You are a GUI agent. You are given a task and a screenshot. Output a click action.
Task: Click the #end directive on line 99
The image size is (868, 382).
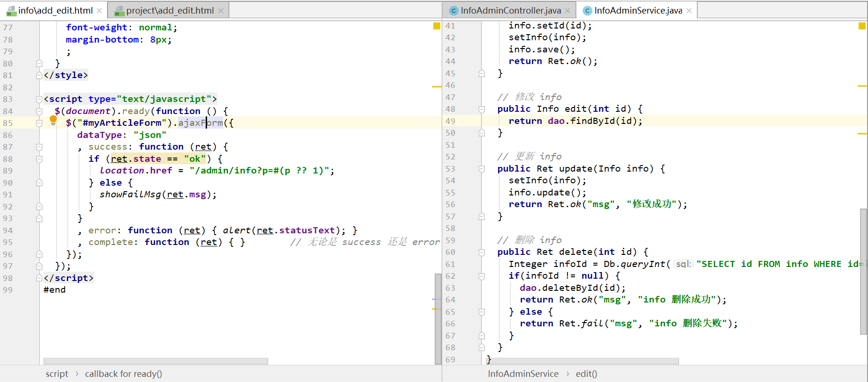click(x=55, y=290)
